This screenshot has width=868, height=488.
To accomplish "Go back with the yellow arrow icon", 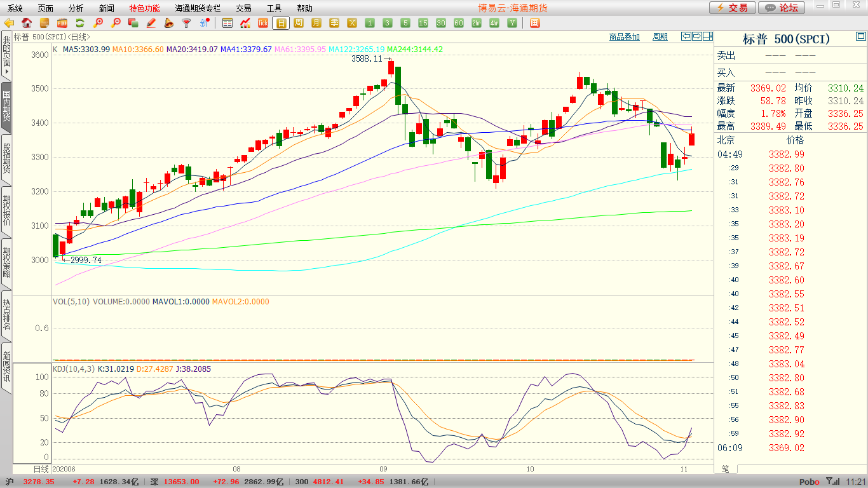I will click(9, 23).
